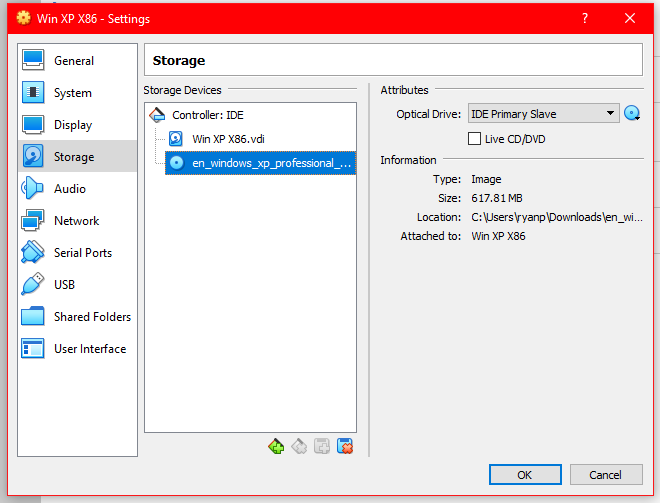Click the 617.81 MB size value
660x503 pixels.
pos(497,198)
